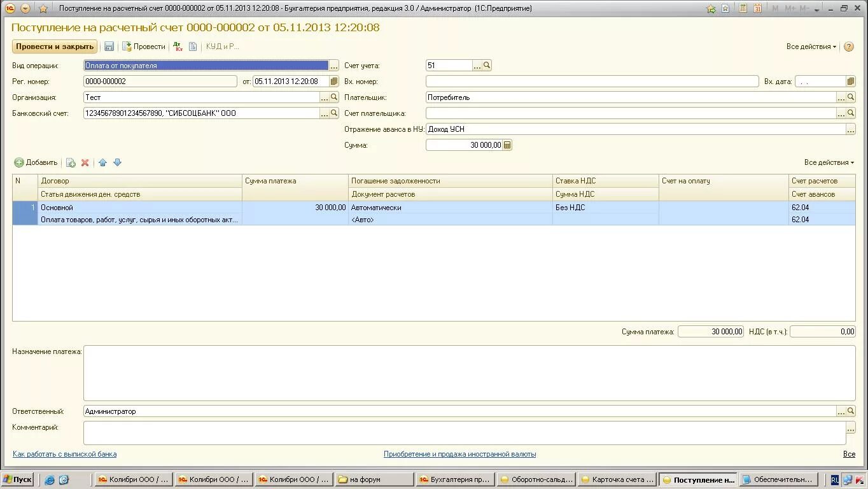868x489 pixels.
Task: Open Как работать с выпиской банка link
Action: coord(64,454)
